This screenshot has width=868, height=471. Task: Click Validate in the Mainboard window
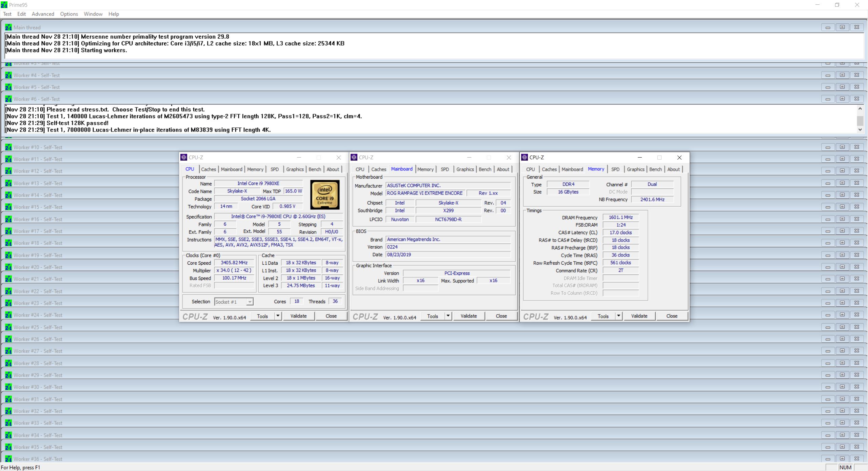469,316
